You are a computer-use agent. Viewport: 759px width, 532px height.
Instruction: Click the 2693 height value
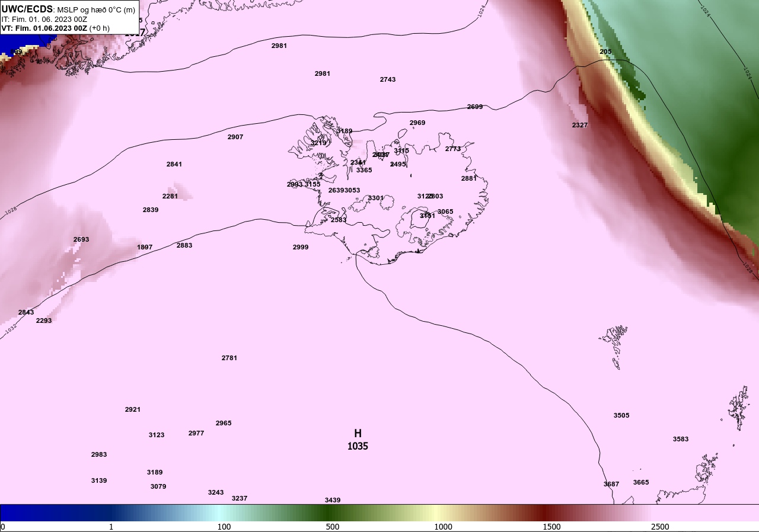tap(81, 239)
